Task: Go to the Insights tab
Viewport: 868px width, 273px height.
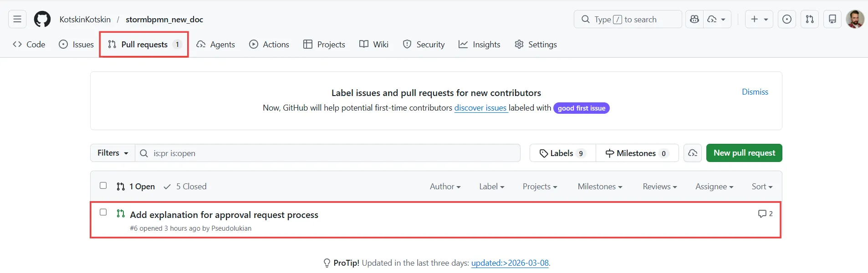Action: [480, 45]
